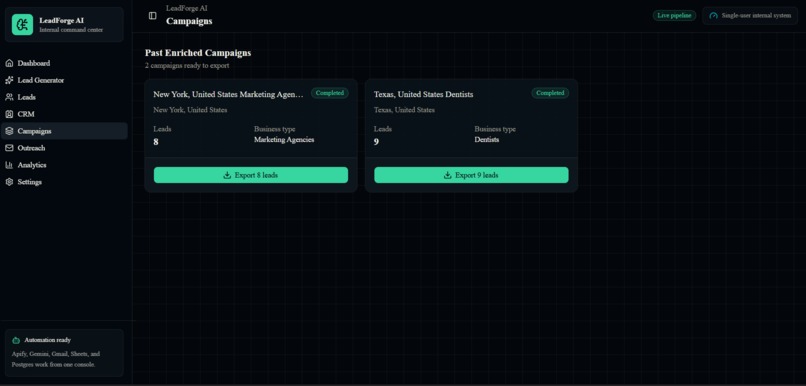Click '2 campaigns ready to export' text
806x386 pixels.
[187, 66]
